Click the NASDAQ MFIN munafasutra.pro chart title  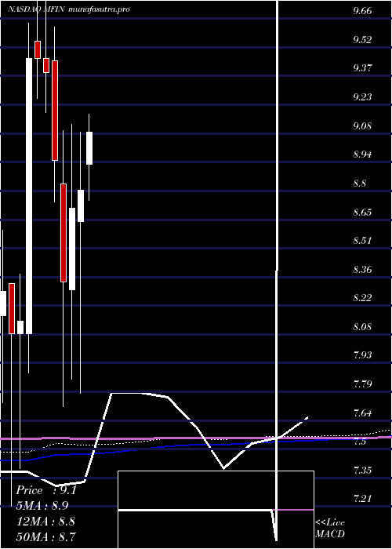pos(69,9)
